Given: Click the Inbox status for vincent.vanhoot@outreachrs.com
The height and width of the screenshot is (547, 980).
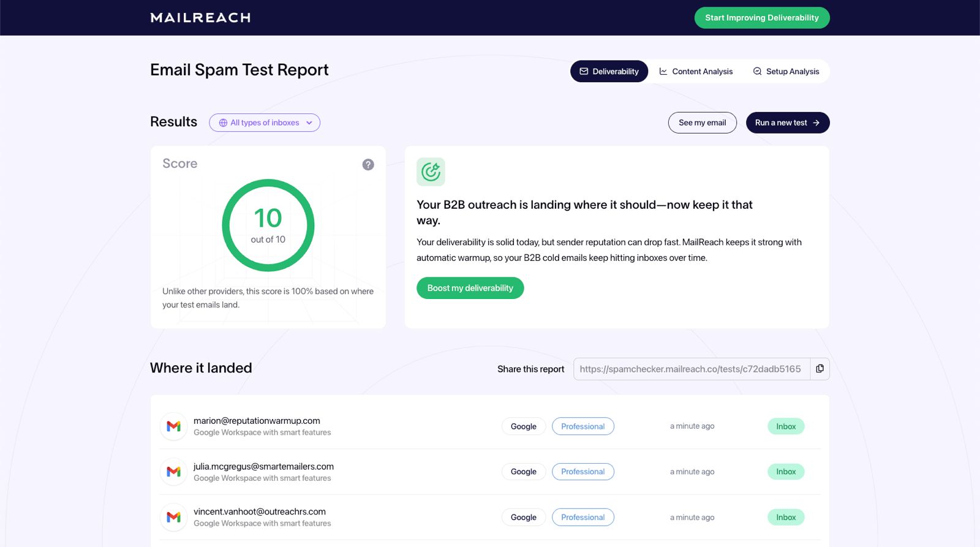Looking at the screenshot, I should pos(786,517).
